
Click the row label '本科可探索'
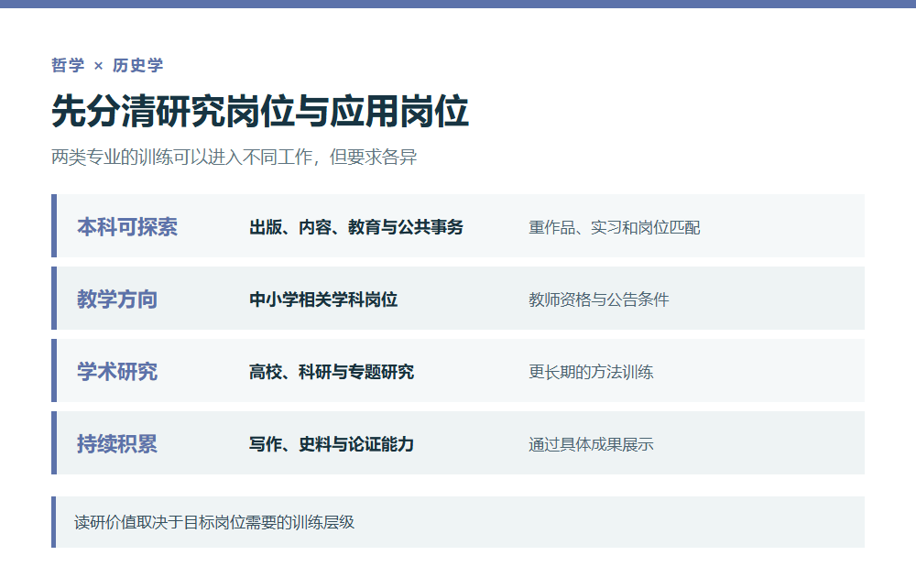pyautogui.click(x=127, y=226)
